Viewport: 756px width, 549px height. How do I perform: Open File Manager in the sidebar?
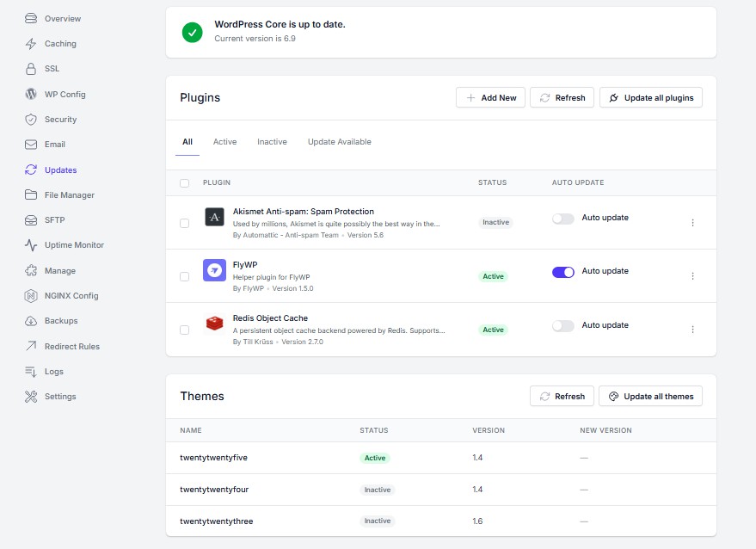click(x=70, y=194)
